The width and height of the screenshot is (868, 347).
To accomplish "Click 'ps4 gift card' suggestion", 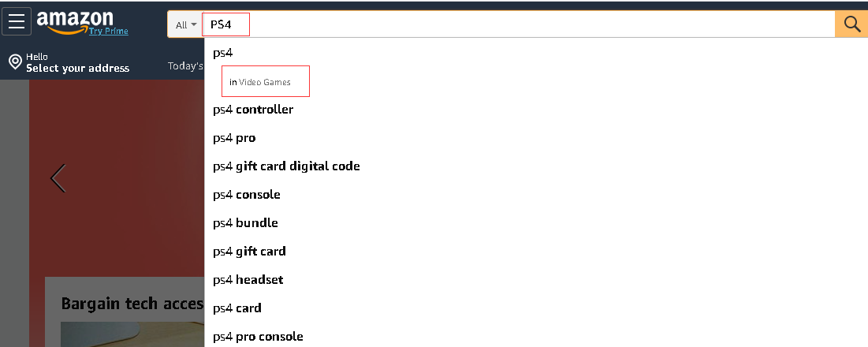I will click(x=249, y=252).
